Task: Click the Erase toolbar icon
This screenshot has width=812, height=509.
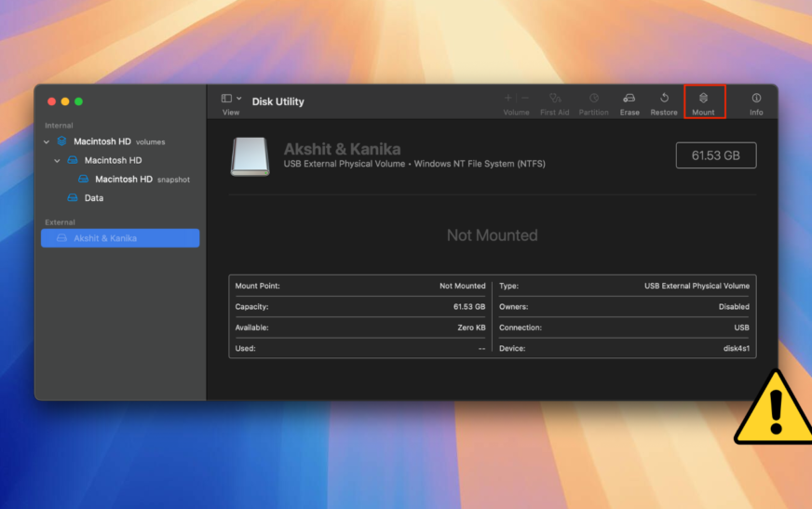Action: [629, 99]
